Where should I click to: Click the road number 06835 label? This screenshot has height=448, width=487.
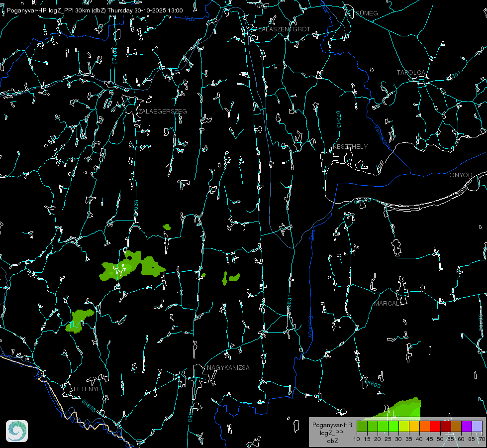[89, 406]
